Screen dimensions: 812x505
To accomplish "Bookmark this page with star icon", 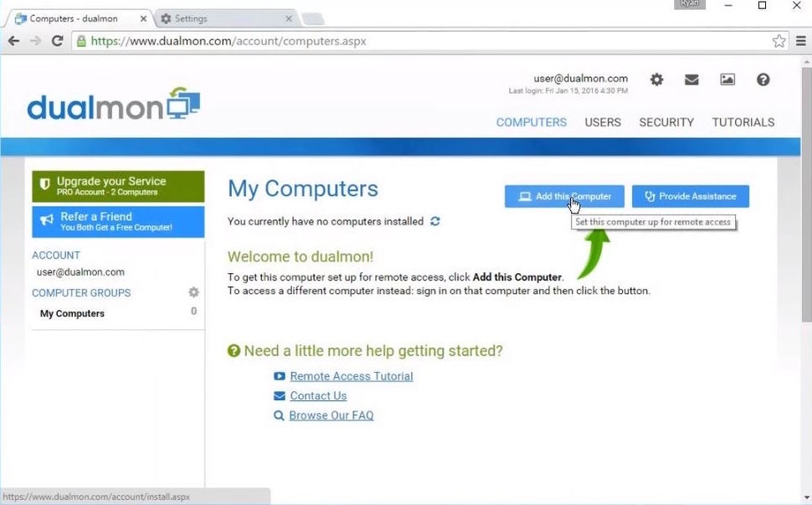I will tap(779, 41).
